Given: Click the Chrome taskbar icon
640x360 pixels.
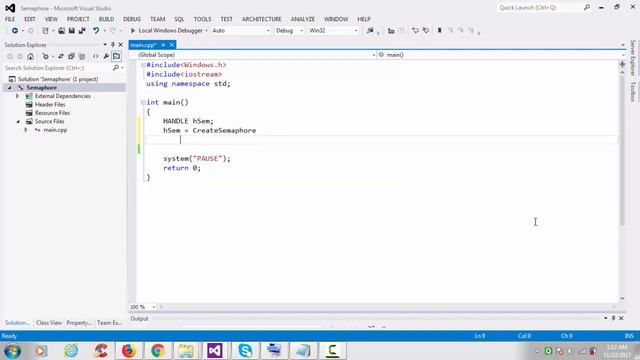Looking at the screenshot, I should (158, 351).
